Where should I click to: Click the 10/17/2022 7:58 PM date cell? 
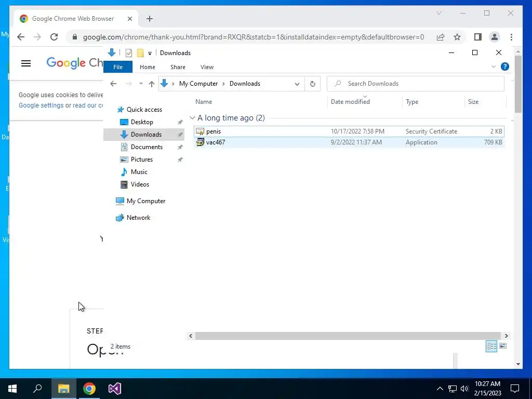(x=357, y=131)
